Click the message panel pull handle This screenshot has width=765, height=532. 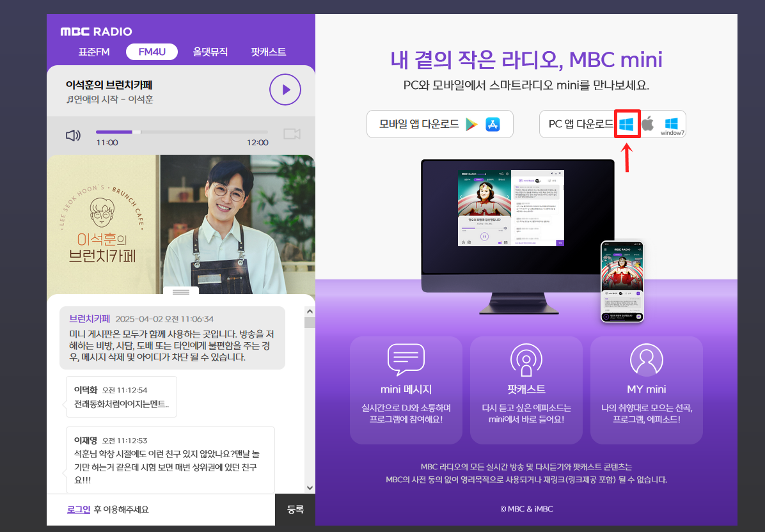[x=181, y=292]
